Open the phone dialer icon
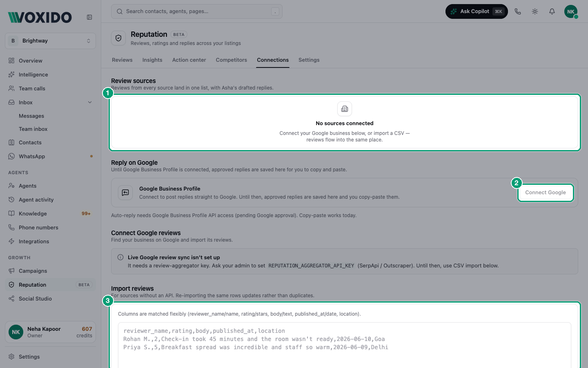The height and width of the screenshot is (368, 588). (518, 11)
